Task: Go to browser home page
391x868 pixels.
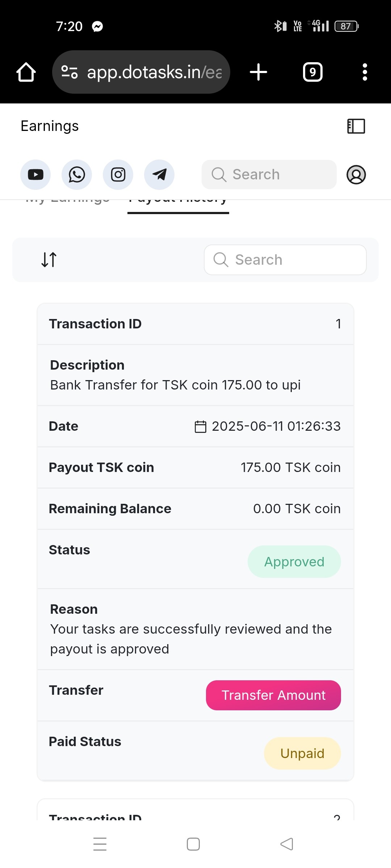Action: coord(26,72)
